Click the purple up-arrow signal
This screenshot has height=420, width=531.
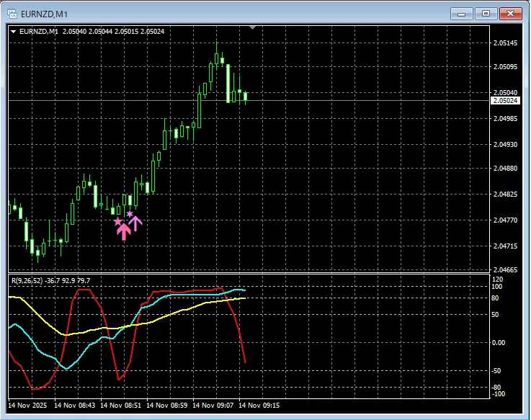tap(135, 223)
